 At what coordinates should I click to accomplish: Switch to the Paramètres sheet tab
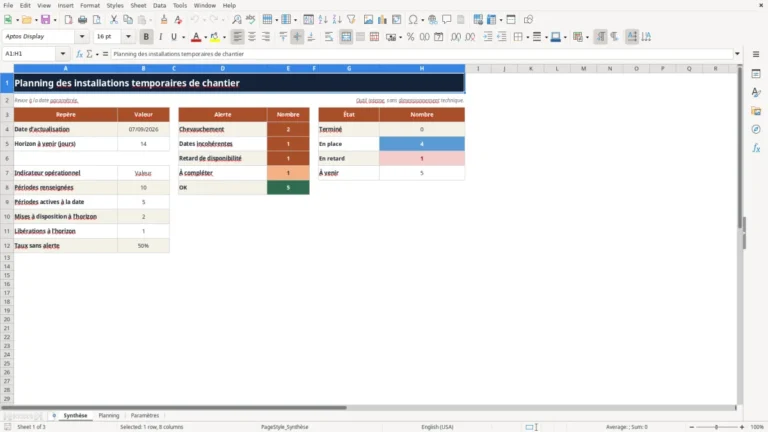tap(145, 415)
